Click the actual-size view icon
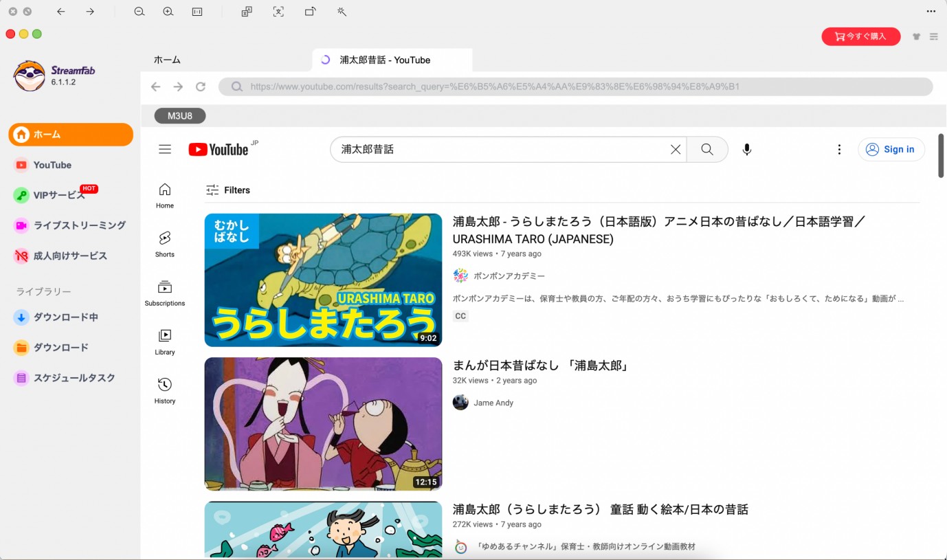The width and height of the screenshot is (947, 560). pyautogui.click(x=197, y=12)
